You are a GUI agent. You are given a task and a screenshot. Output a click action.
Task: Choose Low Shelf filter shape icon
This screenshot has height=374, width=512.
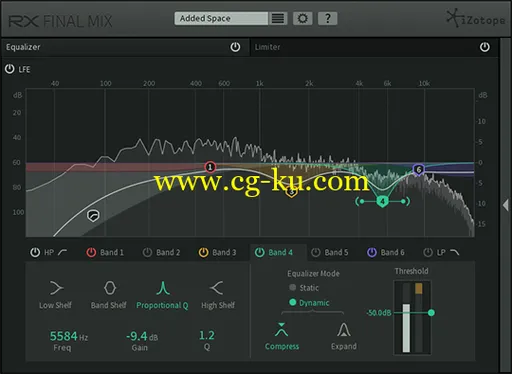point(56,288)
